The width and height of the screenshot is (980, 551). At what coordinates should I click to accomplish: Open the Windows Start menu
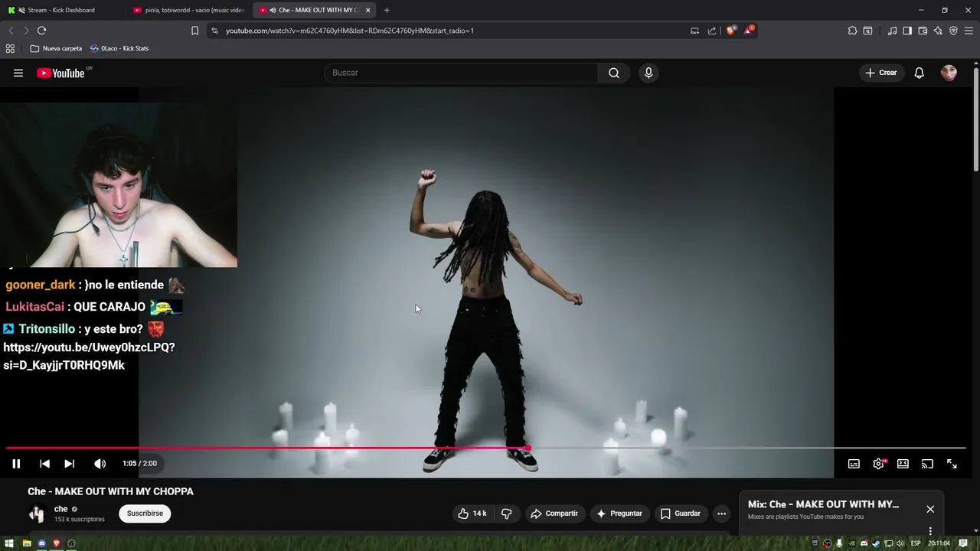[9, 543]
